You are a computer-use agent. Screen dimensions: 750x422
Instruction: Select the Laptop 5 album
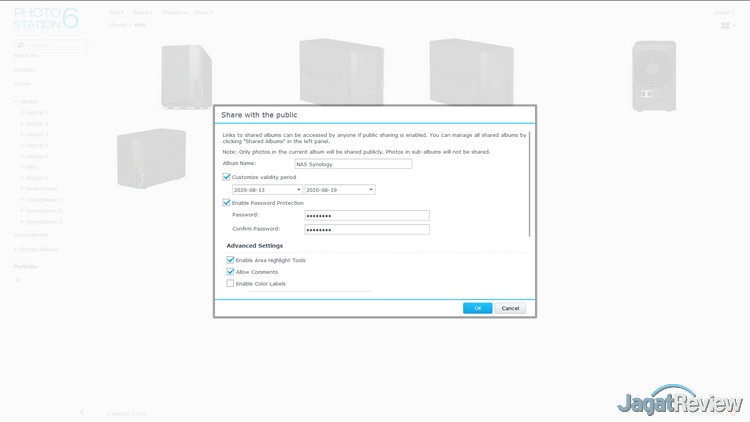37,156
